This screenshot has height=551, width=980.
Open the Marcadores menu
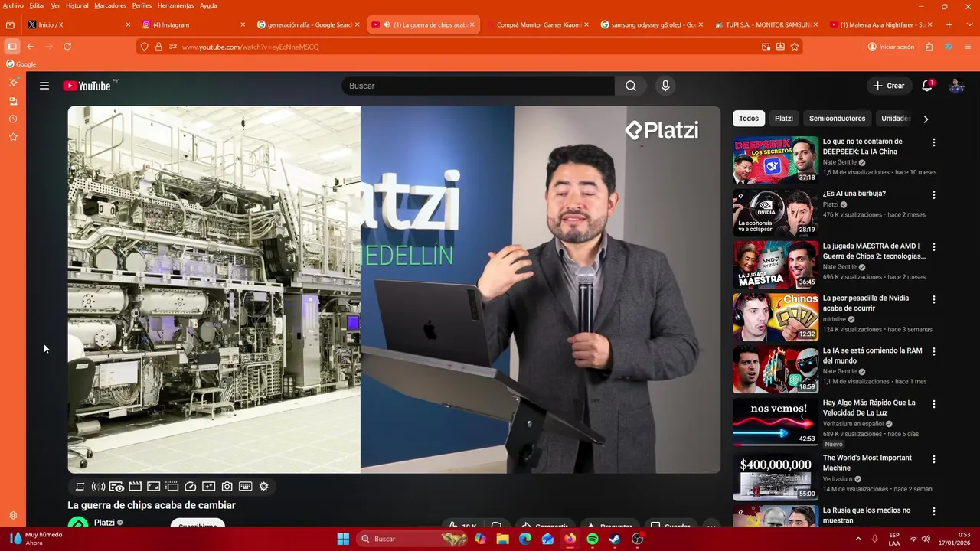pos(110,5)
